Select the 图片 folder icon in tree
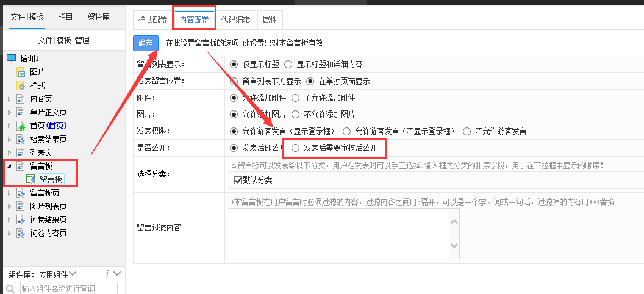Screen dimensions: 644x294 [x=20, y=72]
